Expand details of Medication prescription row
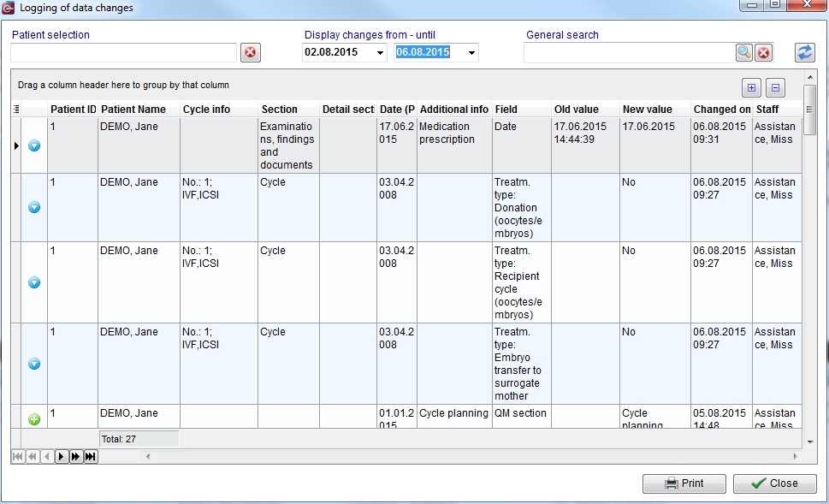 (x=34, y=145)
